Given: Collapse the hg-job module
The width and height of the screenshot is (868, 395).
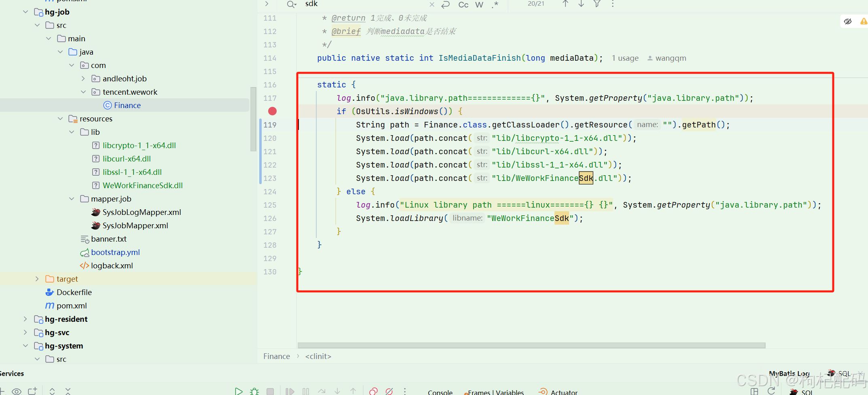Looking at the screenshot, I should pyautogui.click(x=25, y=12).
